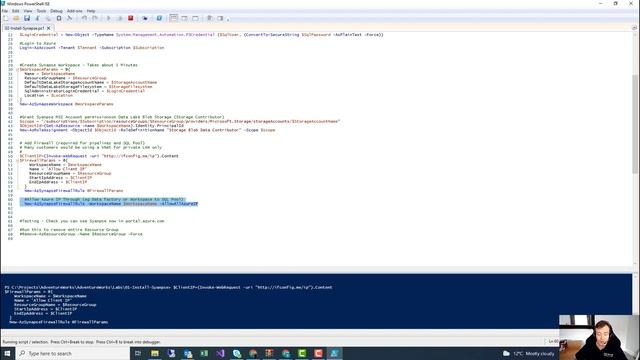Click the 'New-AzSynapseWorkspace @WorkspaceParams' line

pos(67,104)
